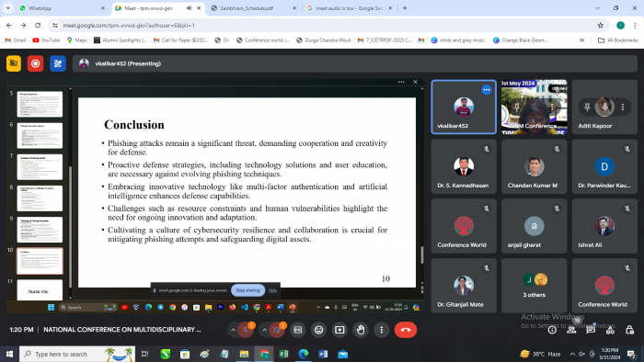Toggle the microphone mute button
The width and height of the screenshot is (644, 362).
pos(246,330)
